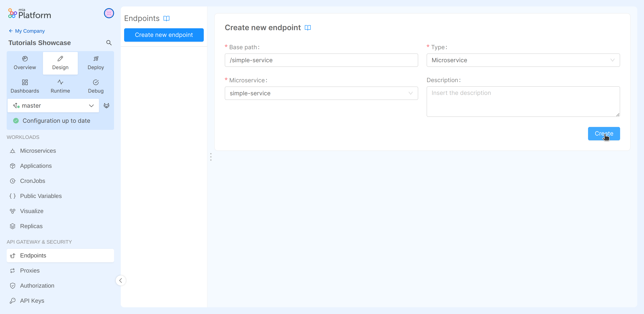Click the Create button to save endpoint

coord(604,134)
